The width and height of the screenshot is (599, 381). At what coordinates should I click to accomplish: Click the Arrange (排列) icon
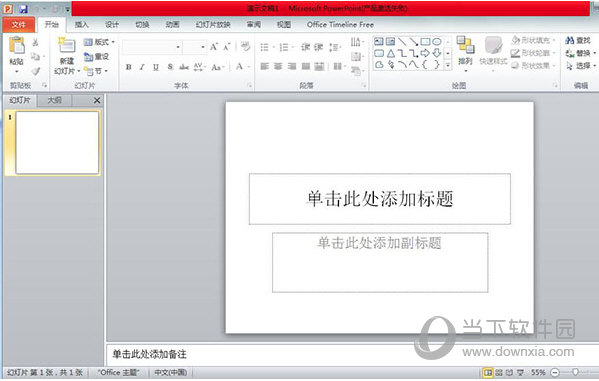(465, 44)
